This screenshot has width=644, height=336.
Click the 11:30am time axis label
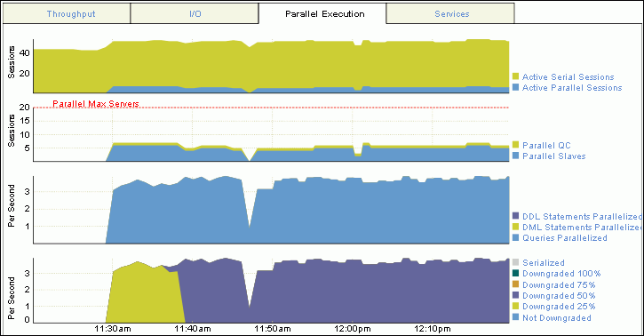click(x=113, y=329)
